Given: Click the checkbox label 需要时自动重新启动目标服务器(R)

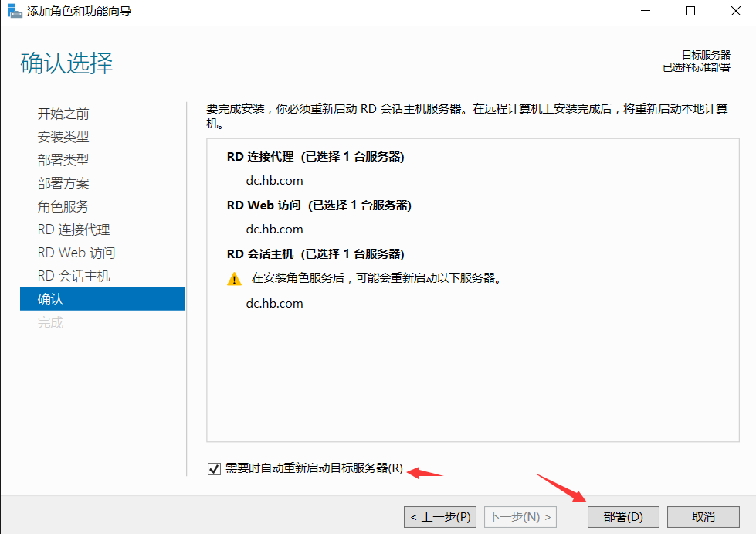Looking at the screenshot, I should [314, 468].
